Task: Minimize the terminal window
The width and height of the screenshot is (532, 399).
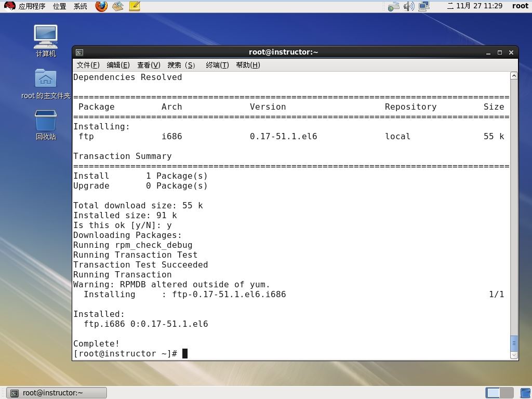Action: pyautogui.click(x=488, y=52)
